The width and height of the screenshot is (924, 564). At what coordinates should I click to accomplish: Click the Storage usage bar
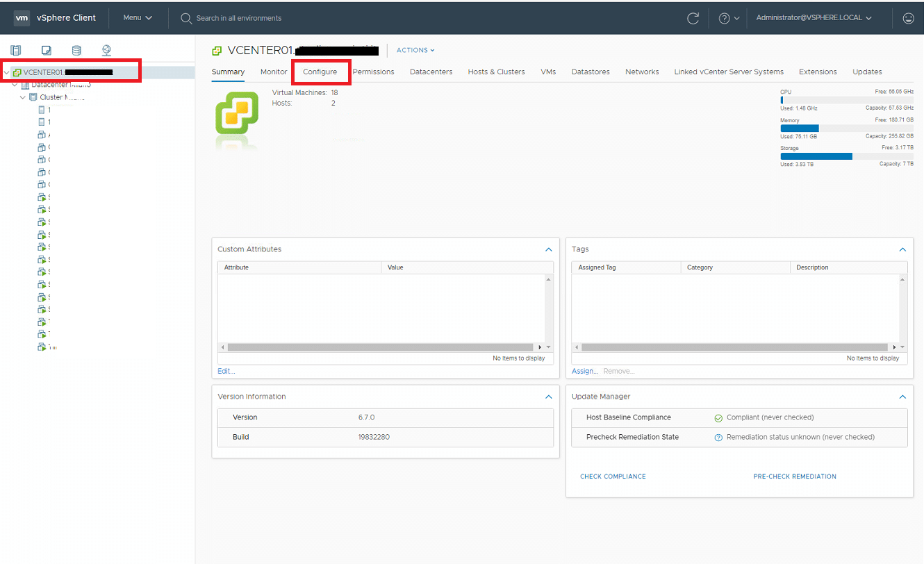[847, 156]
